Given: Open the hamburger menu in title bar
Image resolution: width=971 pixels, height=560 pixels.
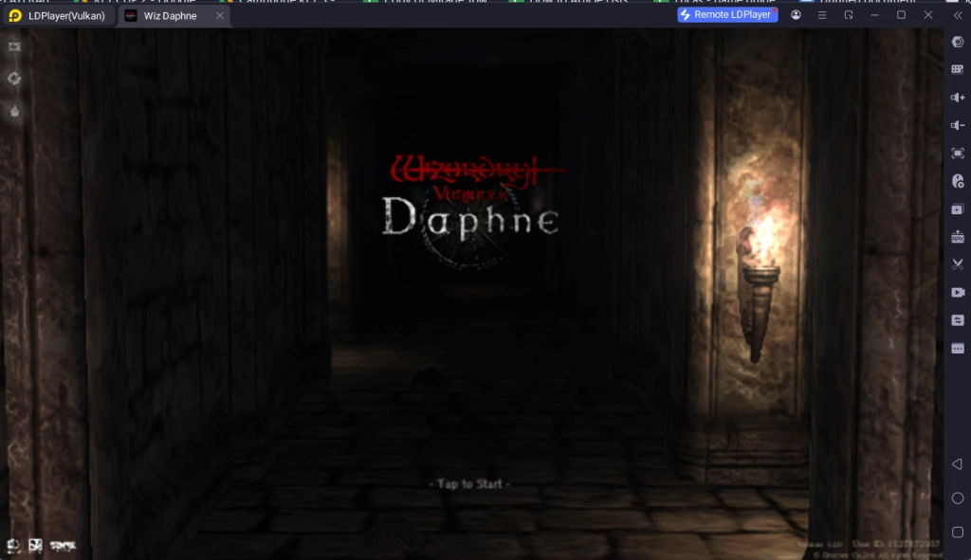Looking at the screenshot, I should point(822,15).
